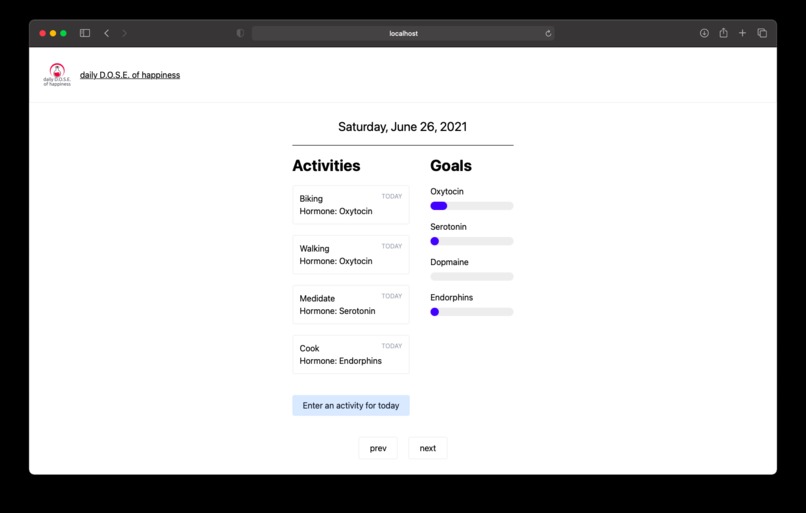Viewport: 806px width, 513px height.
Task: Minimize the Safari window with yellow button
Action: [53, 33]
